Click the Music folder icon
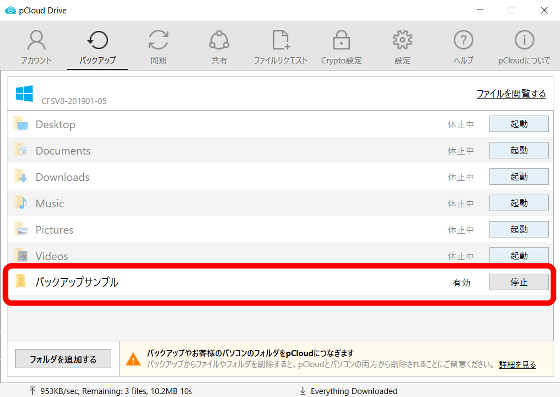The width and height of the screenshot is (560, 397). pyautogui.click(x=21, y=203)
